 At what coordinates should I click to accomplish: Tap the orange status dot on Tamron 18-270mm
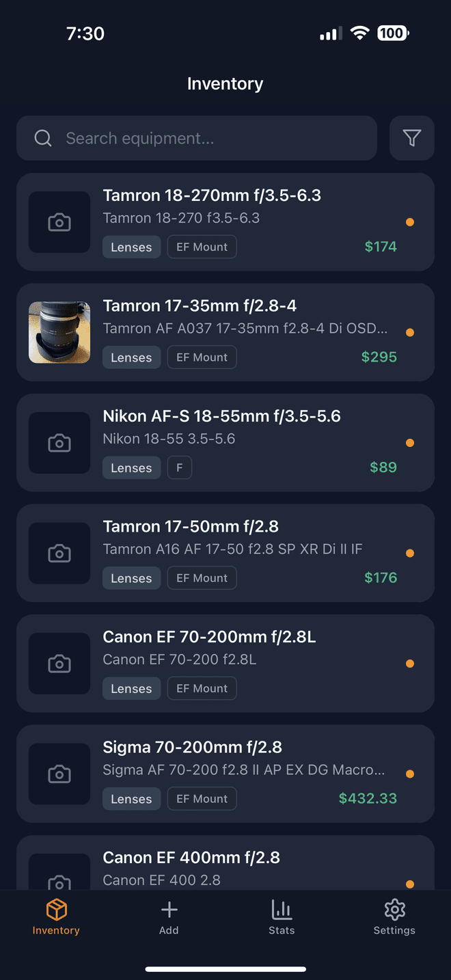click(x=410, y=222)
